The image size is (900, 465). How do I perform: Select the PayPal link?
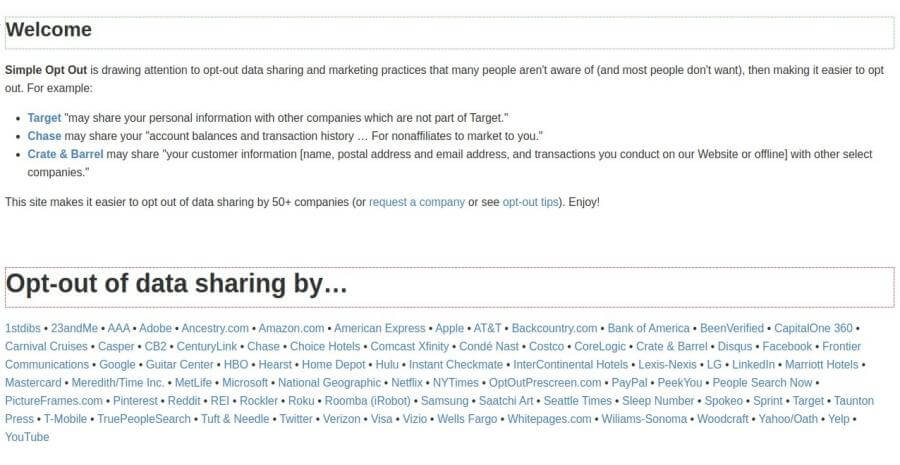point(629,383)
